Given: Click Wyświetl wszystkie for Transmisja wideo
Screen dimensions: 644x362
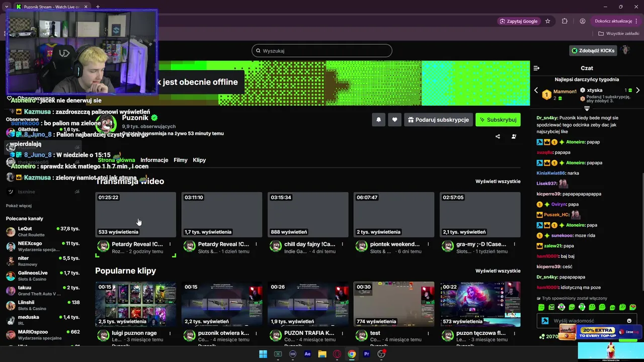Looking at the screenshot, I should 498,181.
